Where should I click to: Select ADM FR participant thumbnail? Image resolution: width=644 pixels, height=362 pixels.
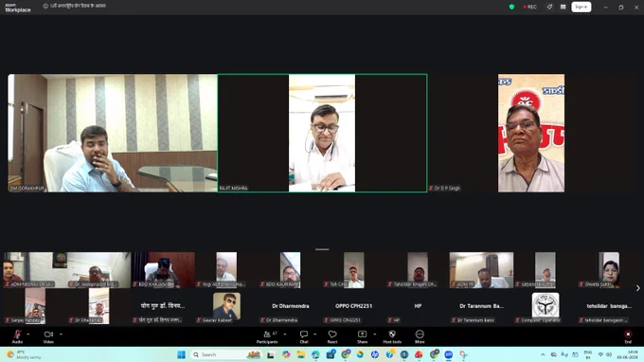[x=481, y=270]
